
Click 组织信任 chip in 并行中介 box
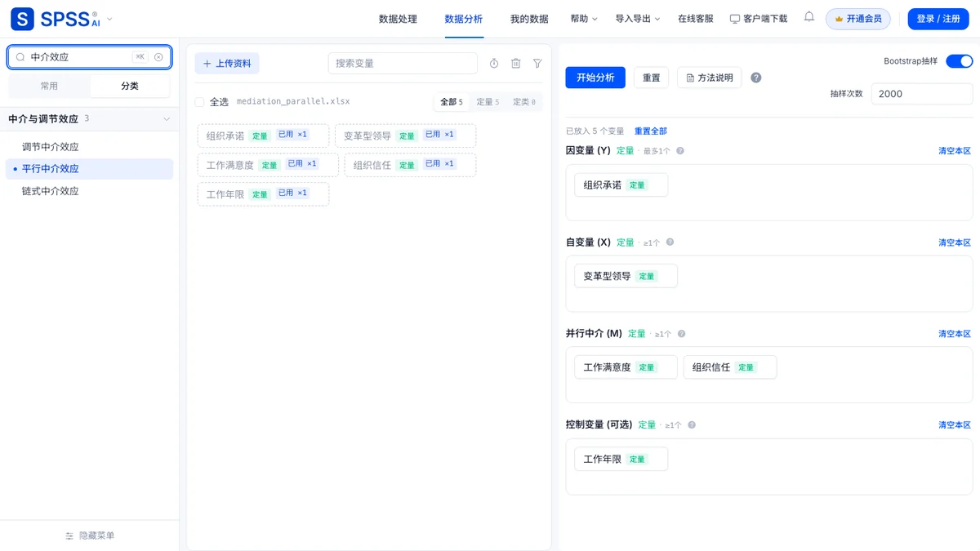730,367
